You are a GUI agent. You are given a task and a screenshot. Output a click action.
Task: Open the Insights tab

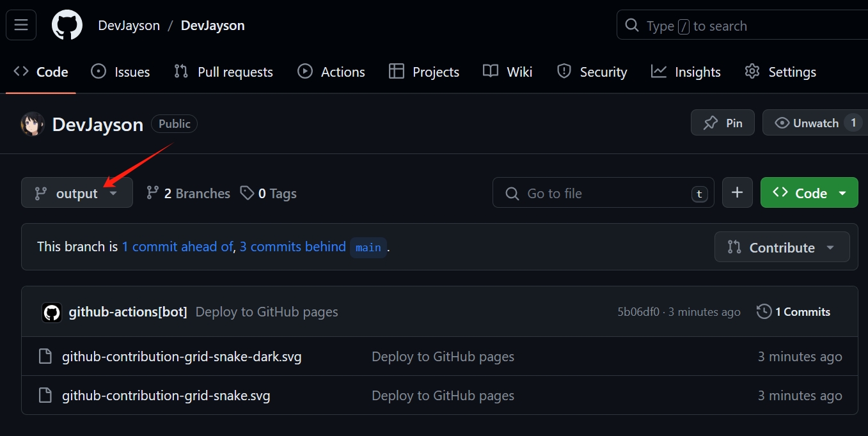[x=686, y=72]
